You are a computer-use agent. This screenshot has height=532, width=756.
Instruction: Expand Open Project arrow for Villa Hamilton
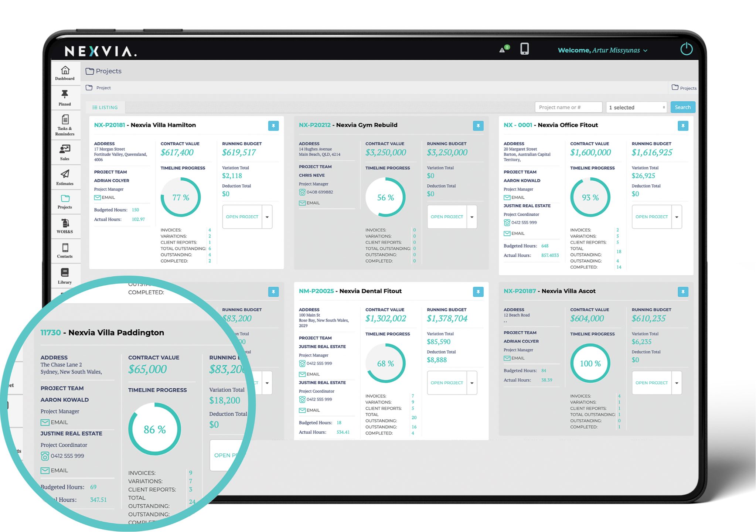[x=267, y=217]
